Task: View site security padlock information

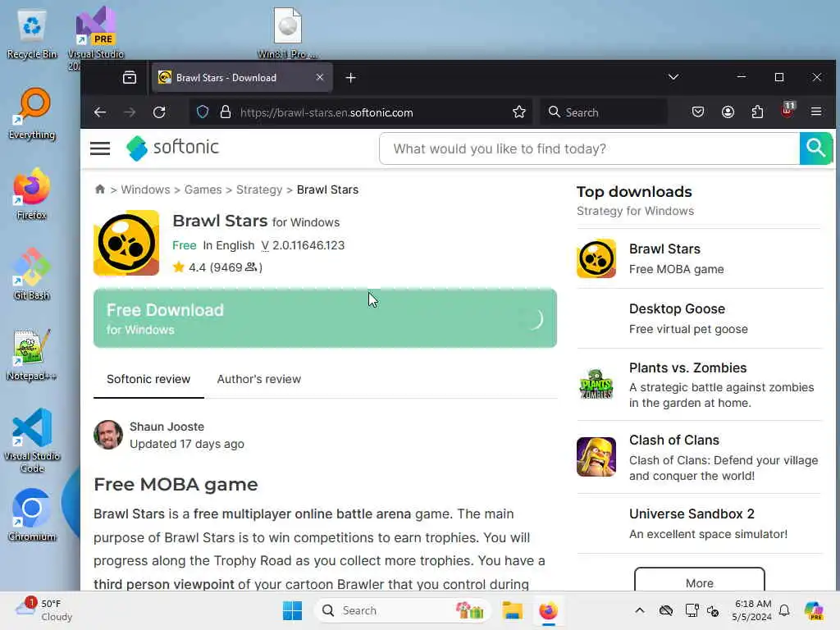Action: pyautogui.click(x=226, y=112)
